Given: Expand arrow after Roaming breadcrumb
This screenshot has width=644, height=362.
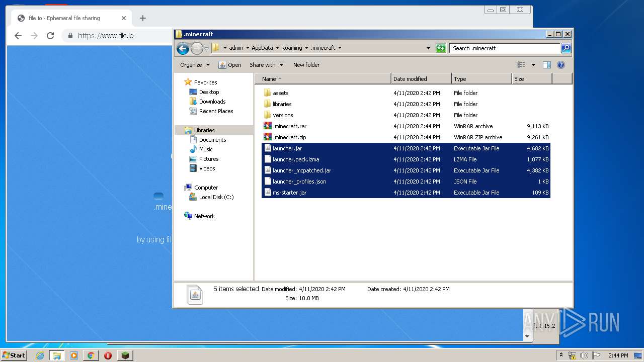Looking at the screenshot, I should tap(306, 48).
